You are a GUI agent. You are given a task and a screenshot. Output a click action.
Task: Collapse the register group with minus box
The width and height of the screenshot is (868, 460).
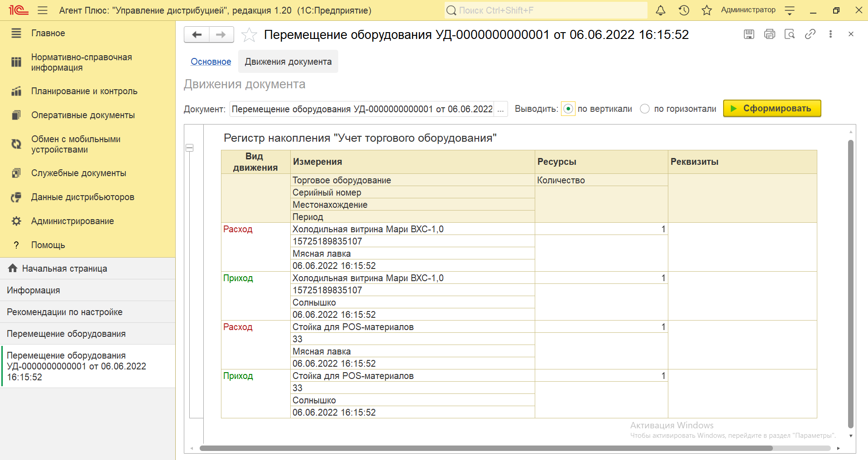point(190,148)
